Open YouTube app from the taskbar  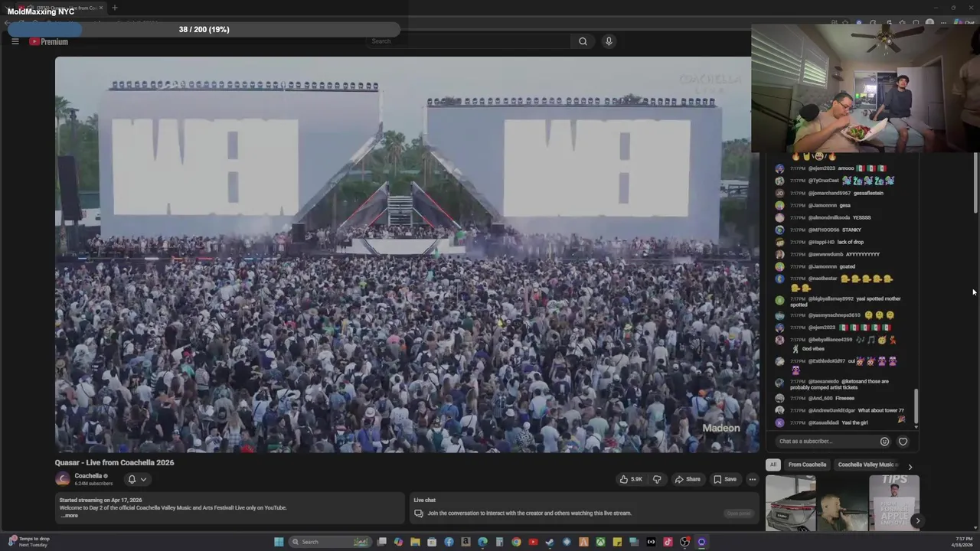(533, 542)
